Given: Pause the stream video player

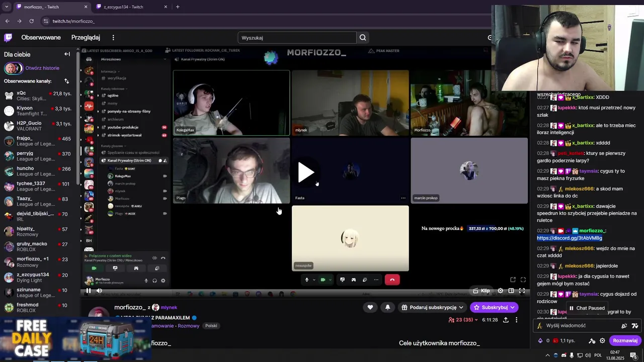Looking at the screenshot, I should (x=88, y=291).
